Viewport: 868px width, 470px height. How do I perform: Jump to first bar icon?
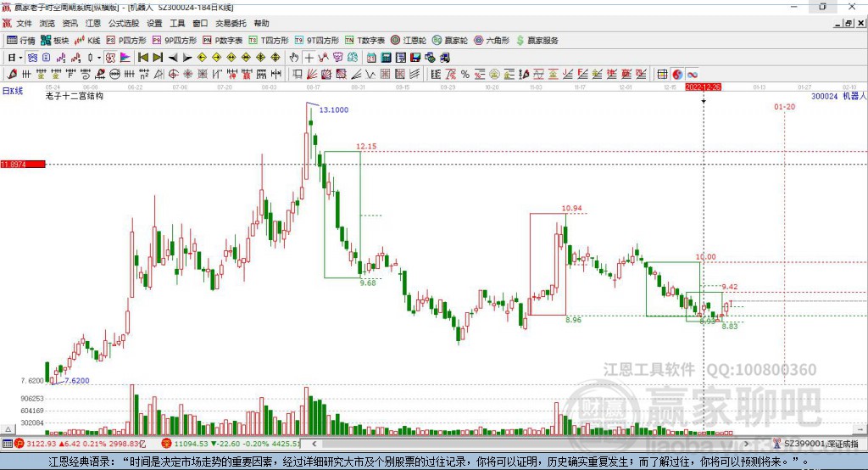(142, 58)
